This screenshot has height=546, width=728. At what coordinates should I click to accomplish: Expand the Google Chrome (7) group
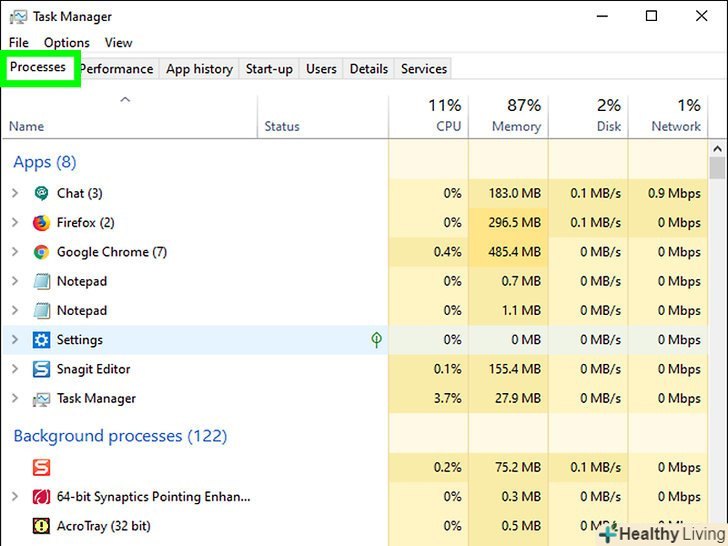point(15,252)
